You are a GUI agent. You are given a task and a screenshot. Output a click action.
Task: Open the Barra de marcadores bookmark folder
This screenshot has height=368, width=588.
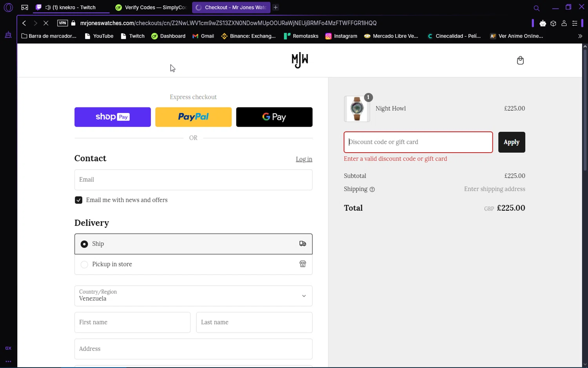coord(49,36)
